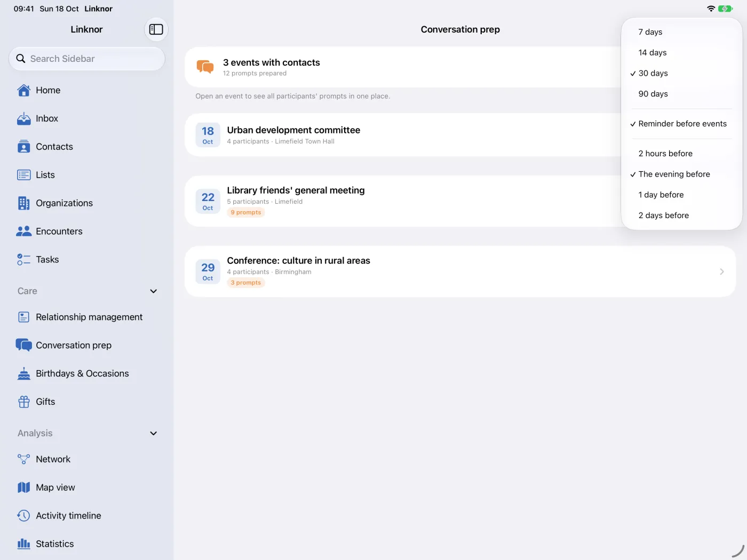This screenshot has width=747, height=560.
Task: Click 12 prompts prepared text
Action: 255,74
